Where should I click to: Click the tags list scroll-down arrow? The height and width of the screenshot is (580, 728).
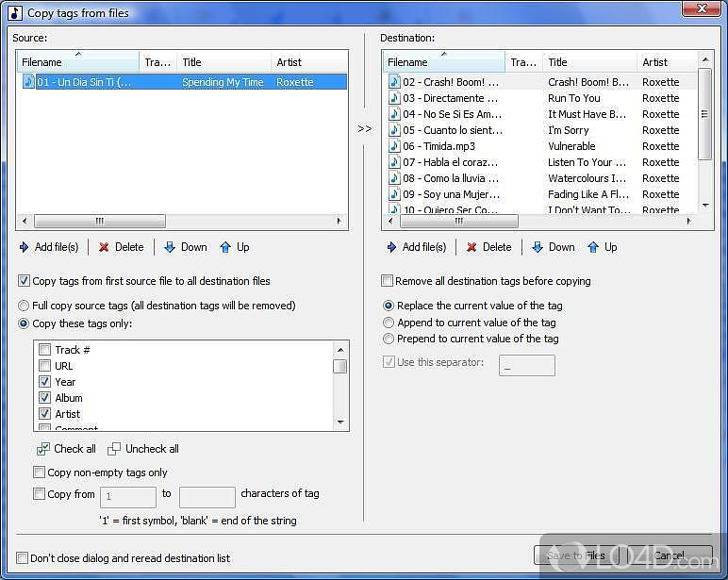click(340, 422)
